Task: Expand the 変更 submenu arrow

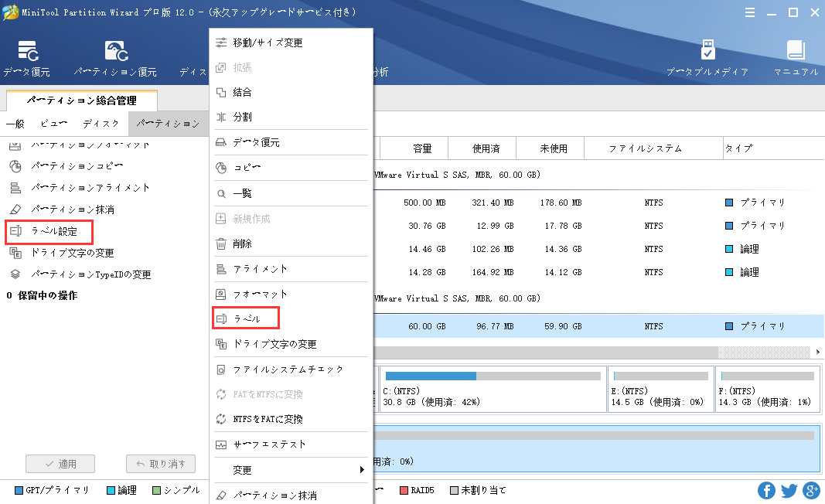Action: tap(362, 470)
